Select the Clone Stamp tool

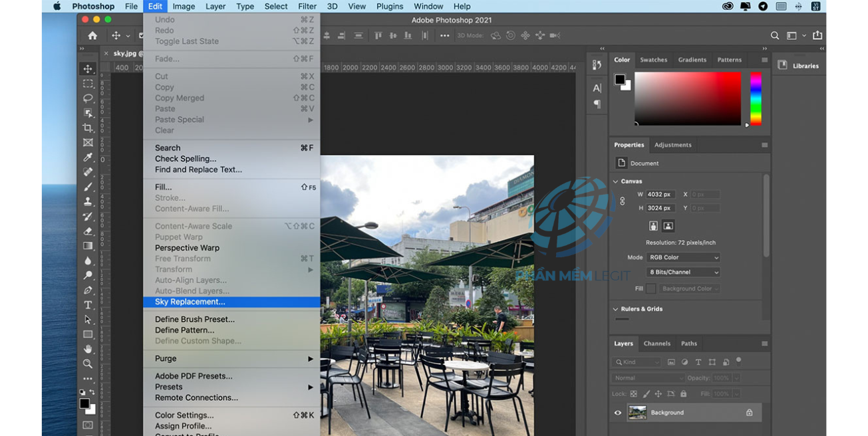point(88,201)
